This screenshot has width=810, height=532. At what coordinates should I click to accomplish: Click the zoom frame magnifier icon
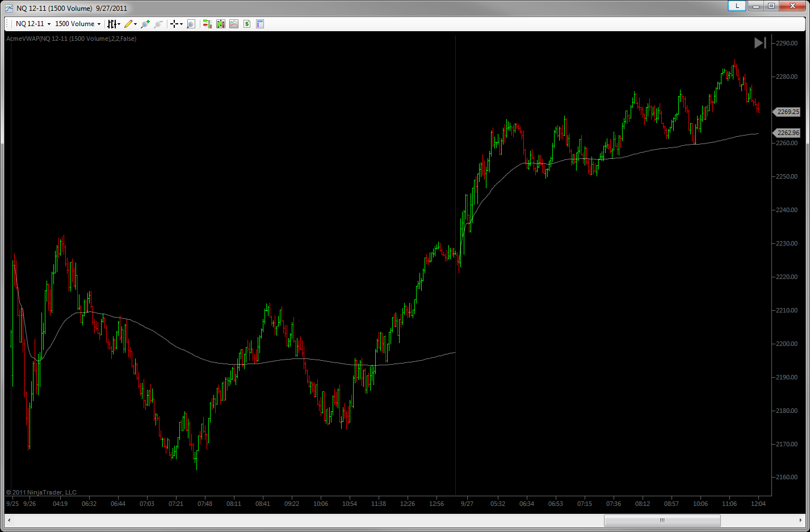click(x=191, y=24)
